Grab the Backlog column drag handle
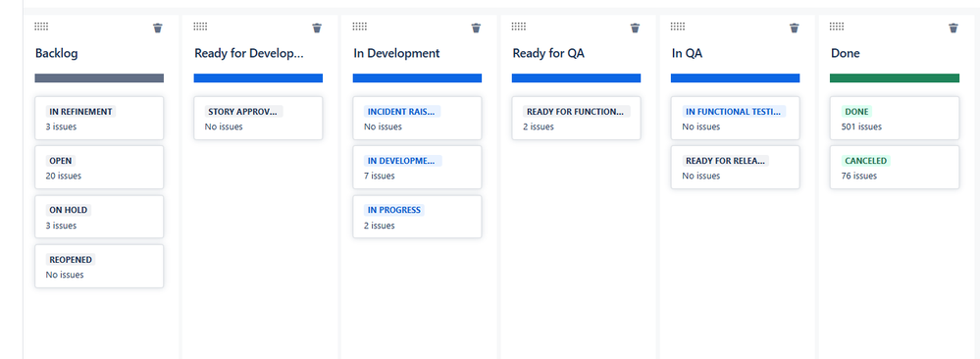980x359 pixels. 41,26
